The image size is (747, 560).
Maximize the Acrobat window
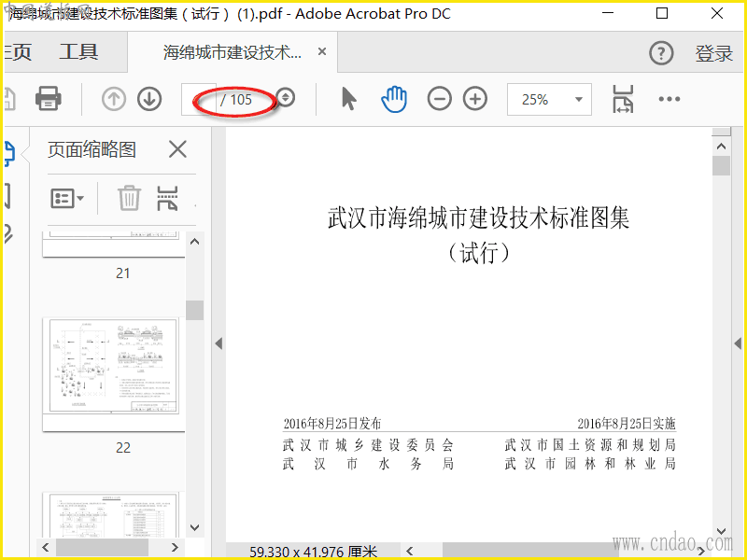click(x=662, y=13)
